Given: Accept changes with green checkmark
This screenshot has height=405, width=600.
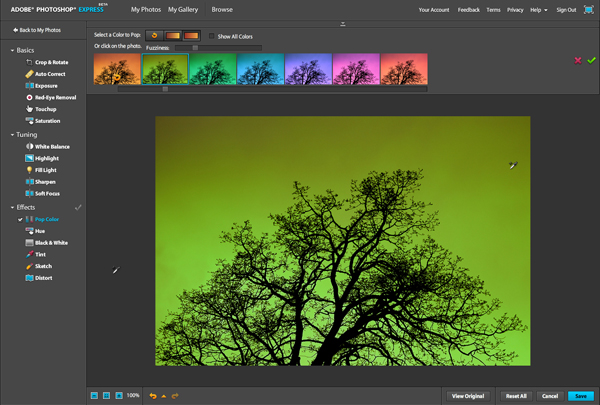Looking at the screenshot, I should click(x=592, y=60).
